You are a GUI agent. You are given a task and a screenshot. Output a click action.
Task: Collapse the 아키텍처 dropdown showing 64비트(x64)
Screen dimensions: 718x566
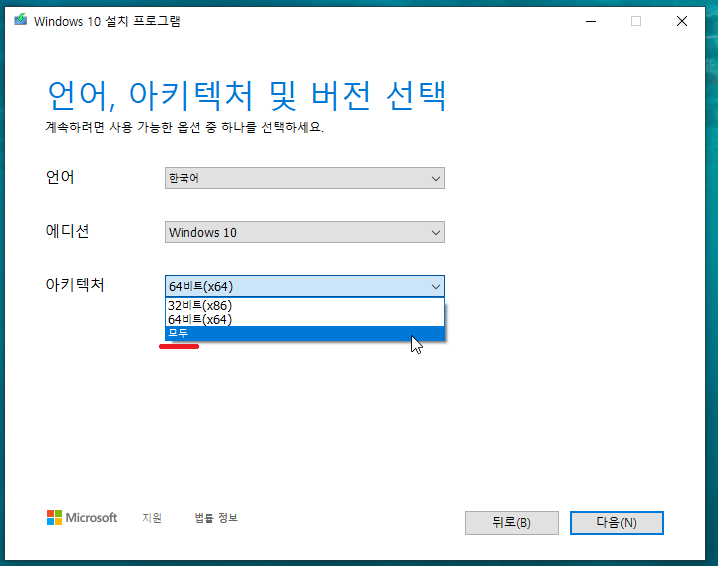(305, 286)
